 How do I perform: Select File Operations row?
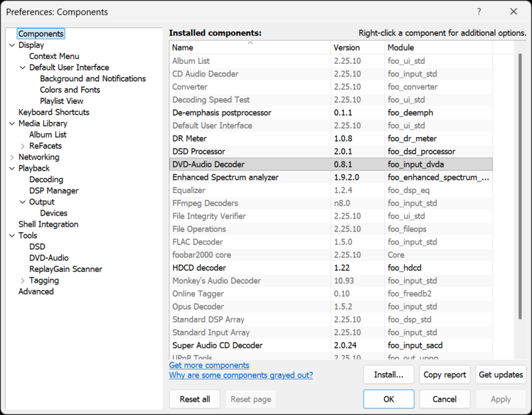[331, 229]
